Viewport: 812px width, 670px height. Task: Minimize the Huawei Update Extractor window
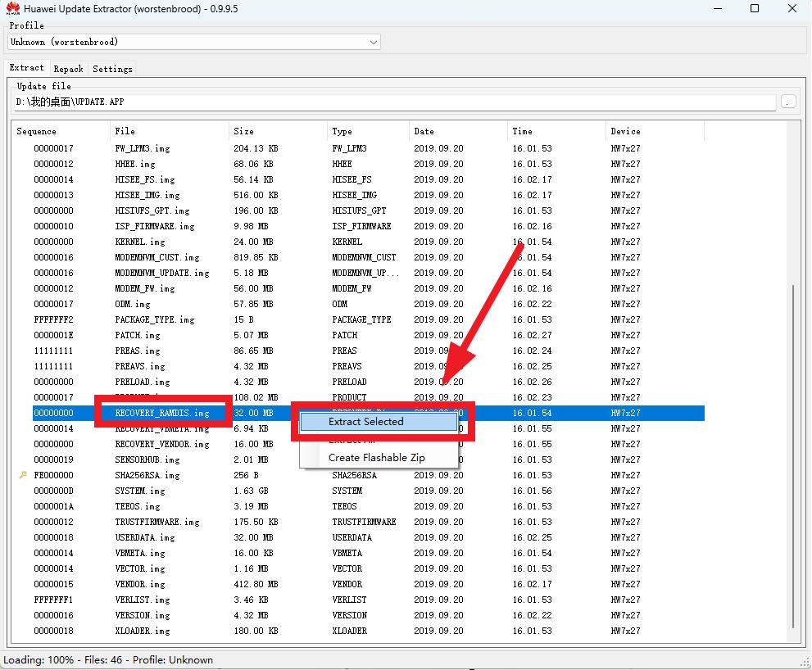[718, 9]
